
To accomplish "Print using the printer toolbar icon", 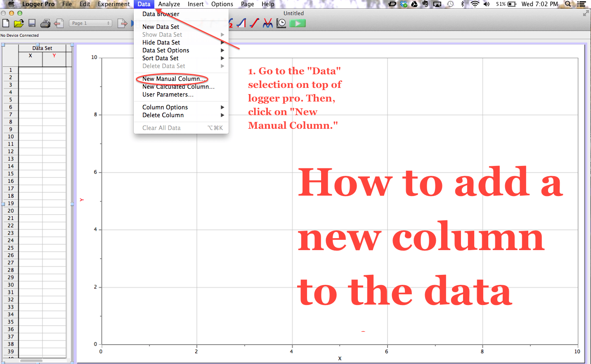I will [45, 23].
